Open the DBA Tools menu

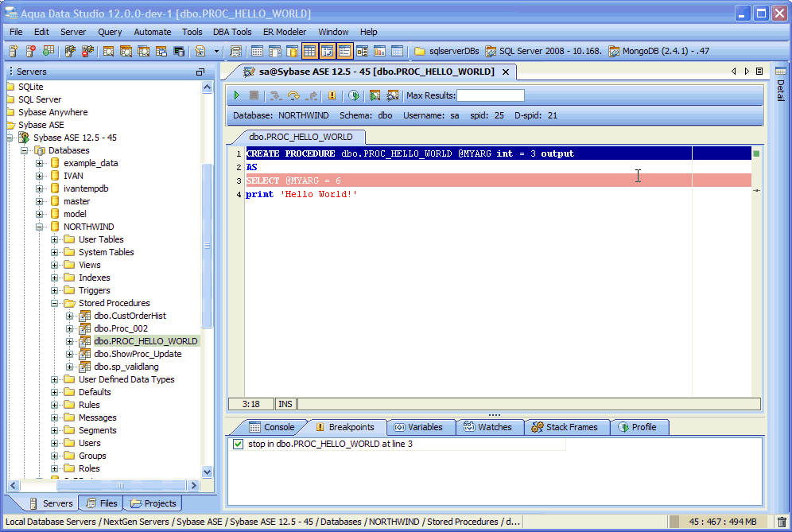click(x=232, y=32)
